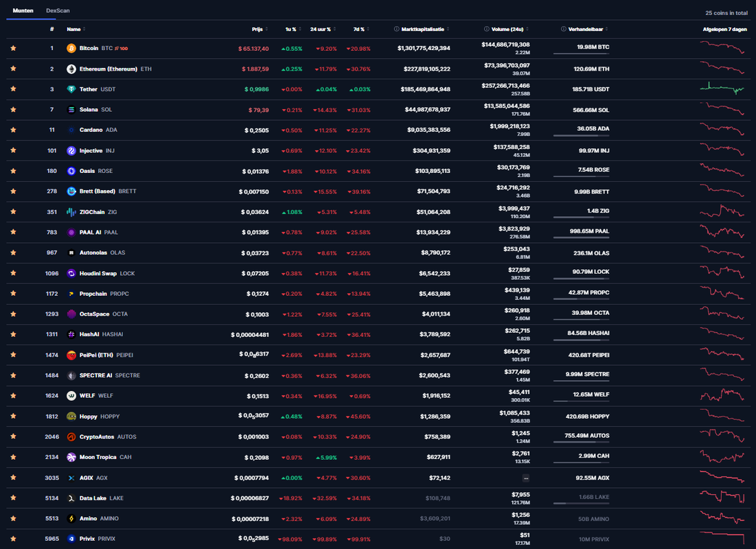Sort by the 7d % column
This screenshot has height=549, width=756.
[x=362, y=30]
